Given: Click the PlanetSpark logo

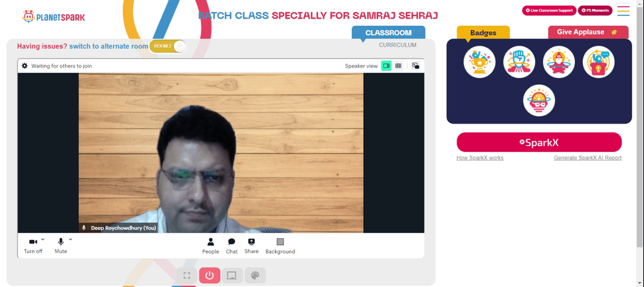Looking at the screenshot, I should pos(53,17).
